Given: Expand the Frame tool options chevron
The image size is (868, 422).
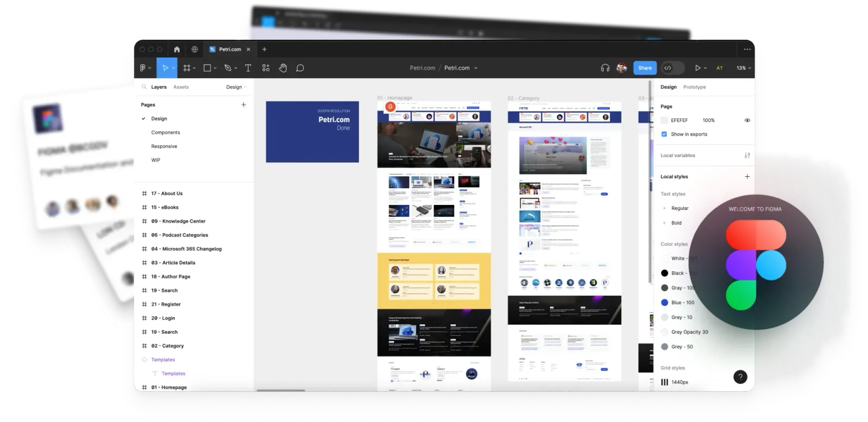Looking at the screenshot, I should coord(194,68).
